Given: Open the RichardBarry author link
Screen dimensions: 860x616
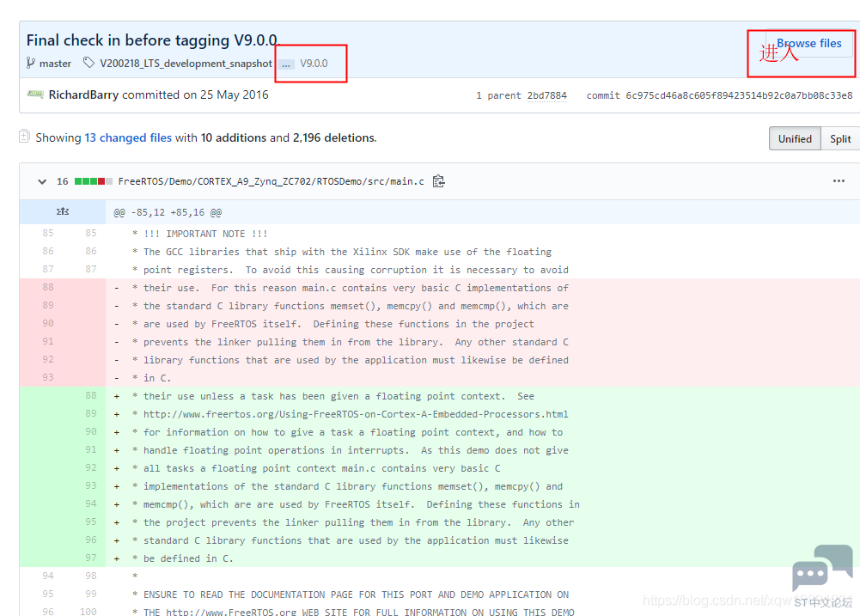Looking at the screenshot, I should [83, 95].
